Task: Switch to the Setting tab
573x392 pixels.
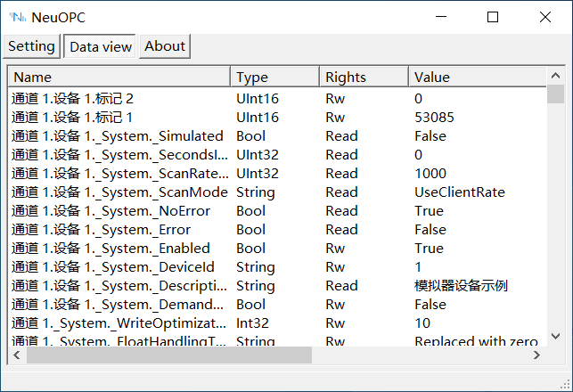Action: 31,46
